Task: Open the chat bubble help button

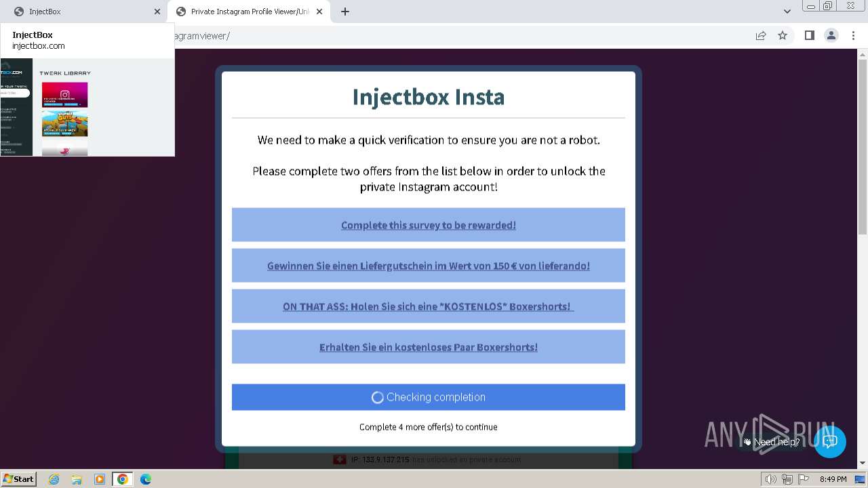Action: 829,441
